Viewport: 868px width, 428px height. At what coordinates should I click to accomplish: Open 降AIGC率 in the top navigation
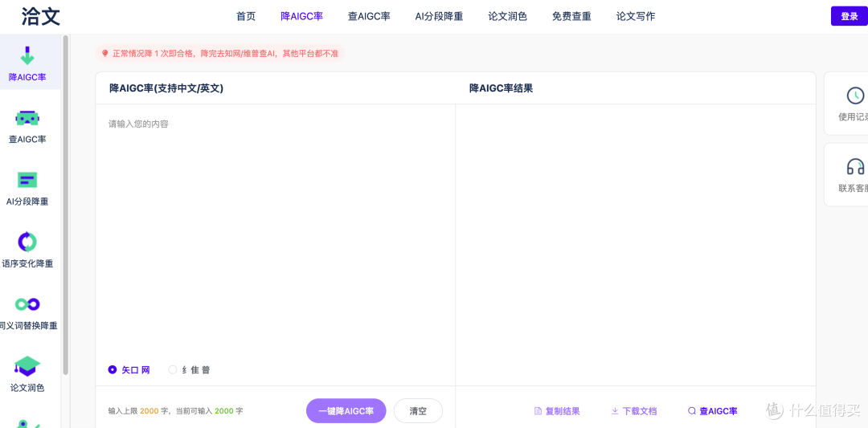click(301, 17)
